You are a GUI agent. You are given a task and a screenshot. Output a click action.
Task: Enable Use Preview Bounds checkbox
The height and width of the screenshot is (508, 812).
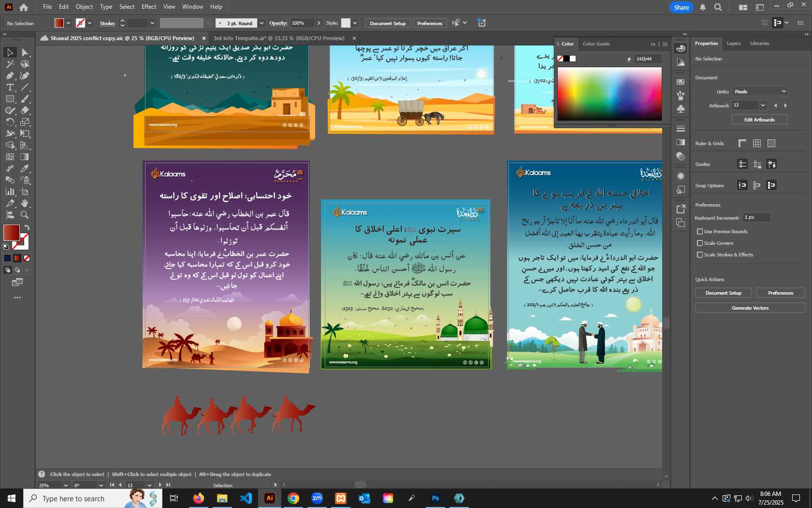[x=700, y=232]
